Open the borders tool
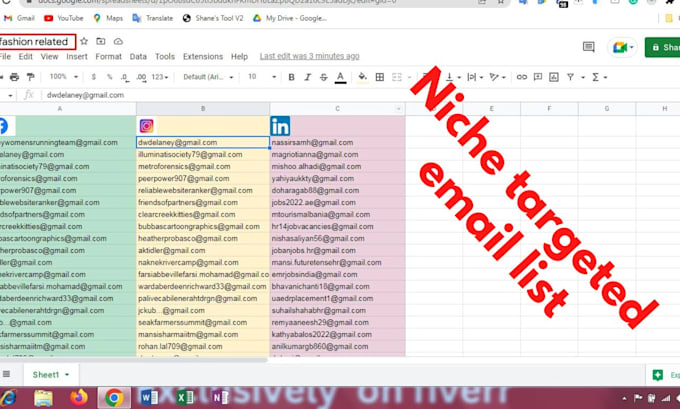This screenshot has height=409, width=680. tap(380, 77)
